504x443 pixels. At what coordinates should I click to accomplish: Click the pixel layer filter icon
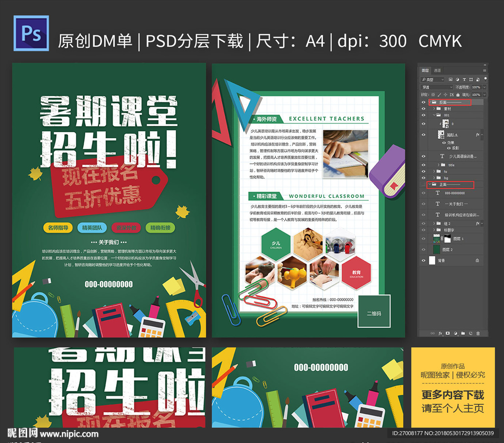pyautogui.click(x=450, y=79)
